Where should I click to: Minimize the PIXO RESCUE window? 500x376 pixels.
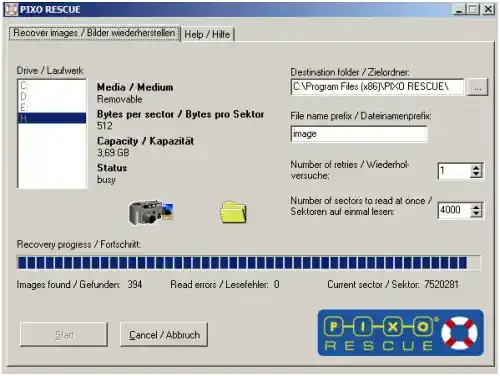[459, 9]
